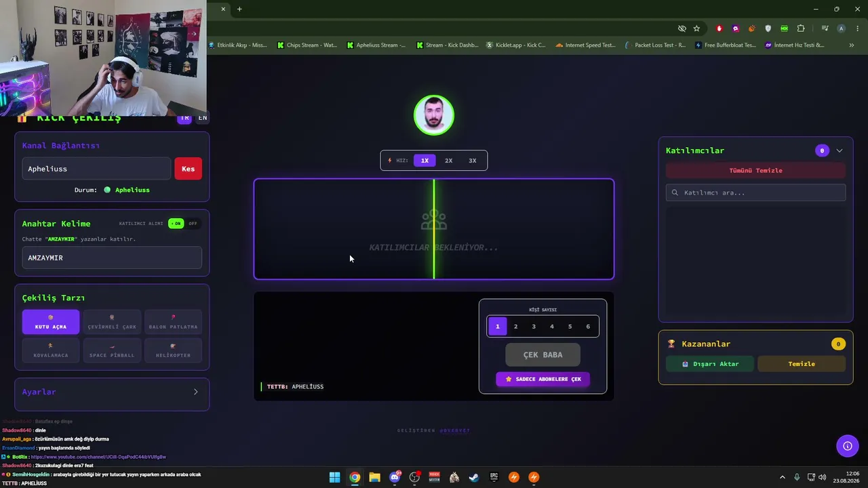Set speed to 1X
This screenshot has height=488, width=868.
425,161
